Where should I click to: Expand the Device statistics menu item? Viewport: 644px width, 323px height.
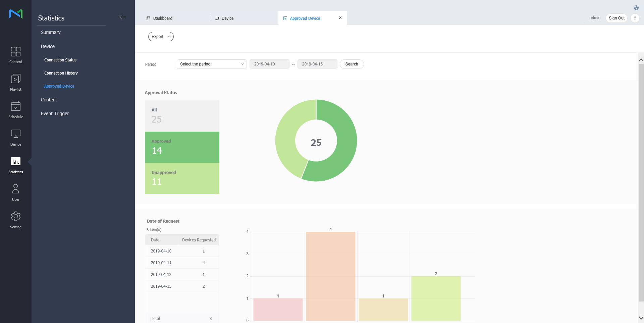point(48,46)
